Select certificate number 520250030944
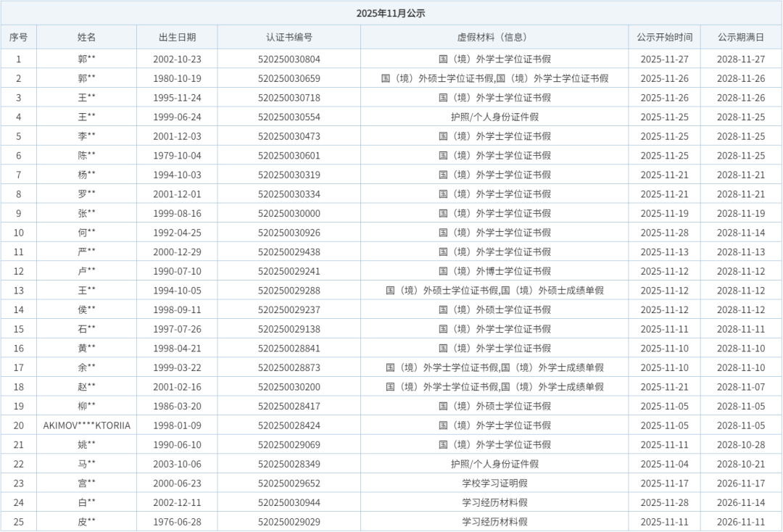783x532 pixels. click(289, 502)
